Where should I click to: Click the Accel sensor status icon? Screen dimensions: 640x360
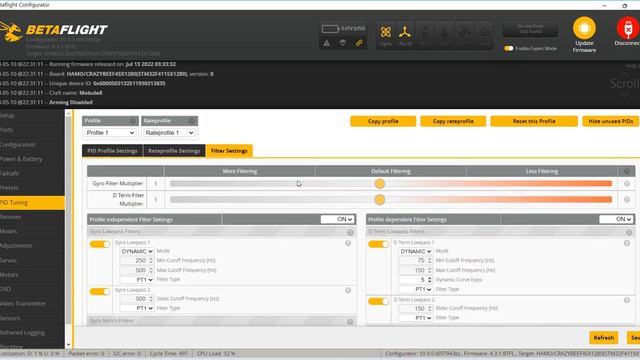(405, 32)
